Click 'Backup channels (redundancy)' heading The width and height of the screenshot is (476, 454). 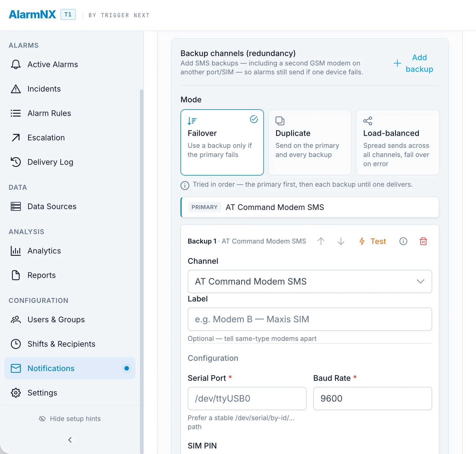238,53
